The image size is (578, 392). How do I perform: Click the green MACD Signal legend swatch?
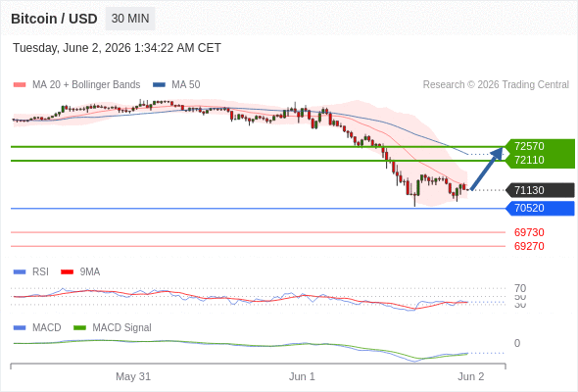pos(79,328)
